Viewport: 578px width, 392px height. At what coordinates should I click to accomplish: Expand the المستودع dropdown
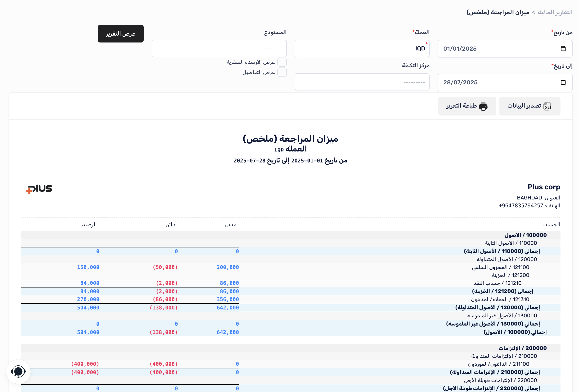click(x=219, y=49)
